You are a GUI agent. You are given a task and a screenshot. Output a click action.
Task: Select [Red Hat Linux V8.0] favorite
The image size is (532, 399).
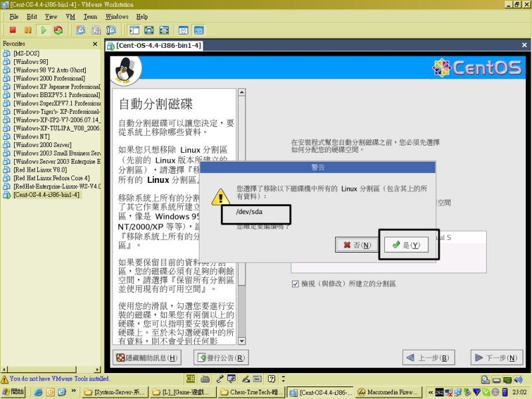(x=40, y=170)
